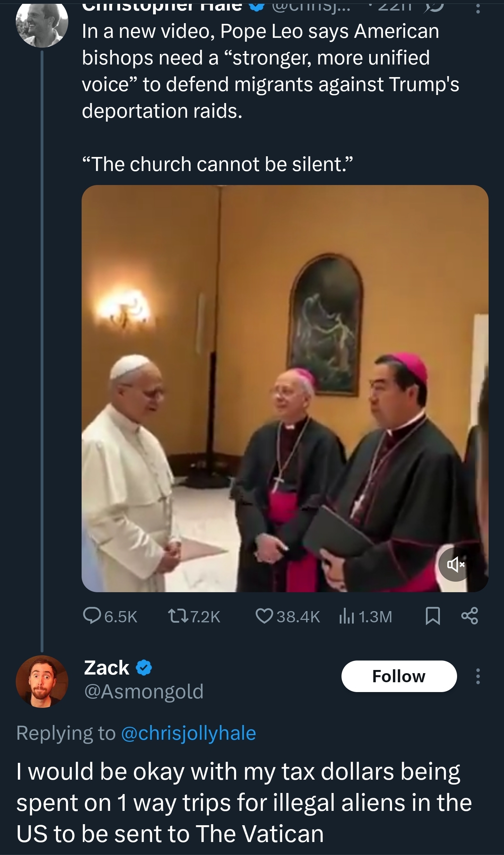Click Zack's blue verified badge
This screenshot has height=855, width=504.
click(144, 668)
